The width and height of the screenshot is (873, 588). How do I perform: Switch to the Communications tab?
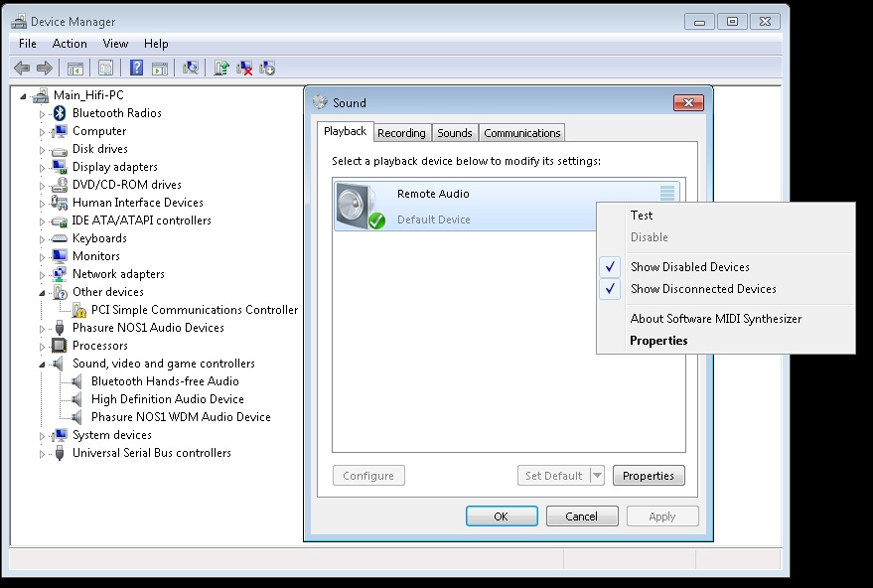click(x=521, y=133)
